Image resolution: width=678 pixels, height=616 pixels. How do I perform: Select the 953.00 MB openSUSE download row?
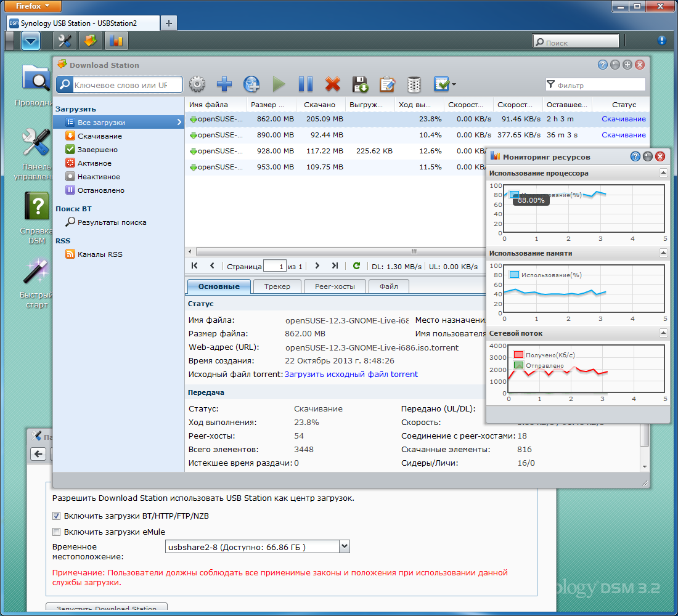click(335, 167)
